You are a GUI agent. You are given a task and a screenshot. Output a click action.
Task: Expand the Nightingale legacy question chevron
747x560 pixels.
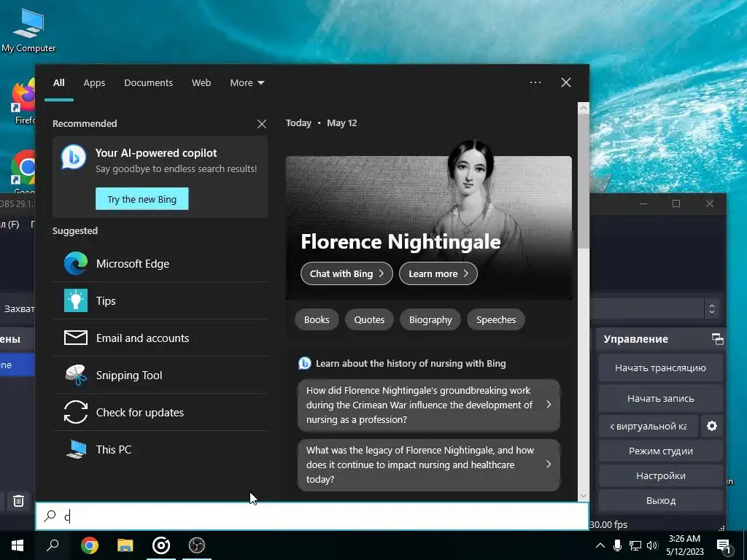click(549, 464)
